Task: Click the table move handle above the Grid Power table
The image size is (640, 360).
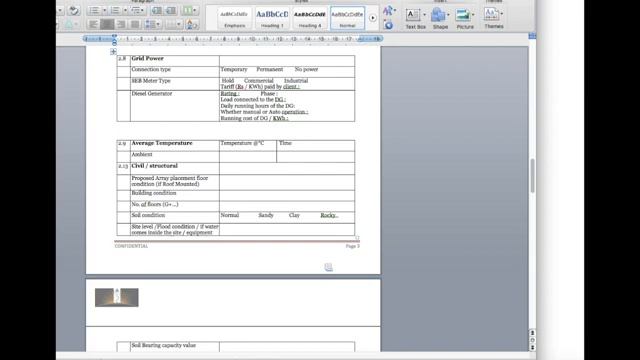Action: click(113, 51)
